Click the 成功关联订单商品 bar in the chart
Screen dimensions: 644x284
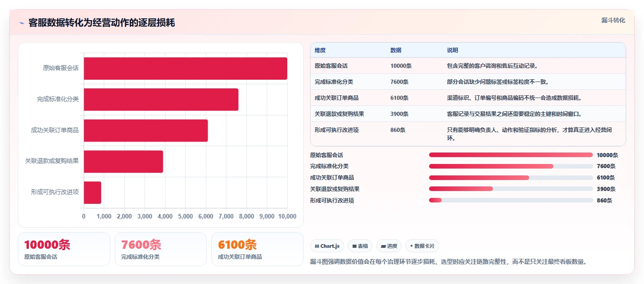(145, 131)
